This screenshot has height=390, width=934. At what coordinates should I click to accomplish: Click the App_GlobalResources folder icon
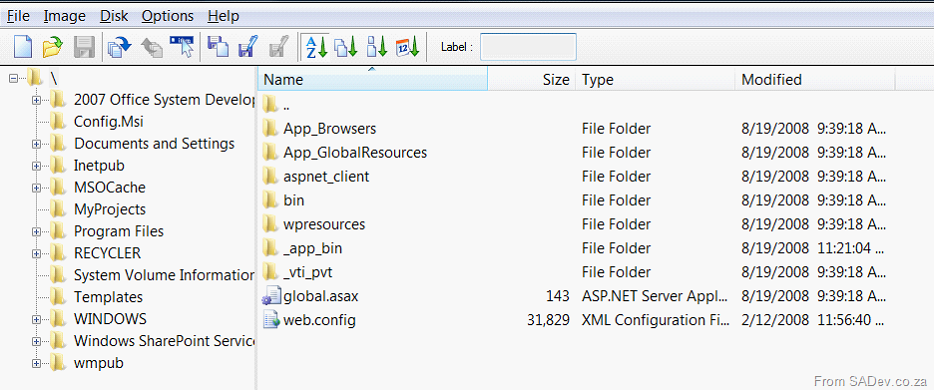[270, 152]
